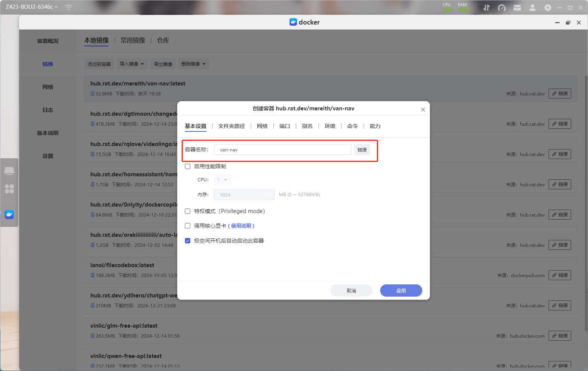Screen dimensions: 588x371
Task: Switch to the port tab
Action: (285, 126)
